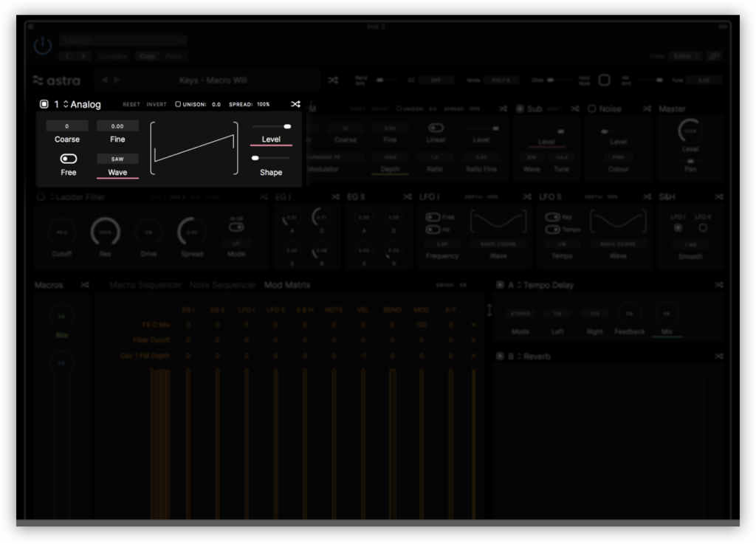Click the oscillator 1 Fine value field
The width and height of the screenshot is (756, 544).
(x=117, y=126)
